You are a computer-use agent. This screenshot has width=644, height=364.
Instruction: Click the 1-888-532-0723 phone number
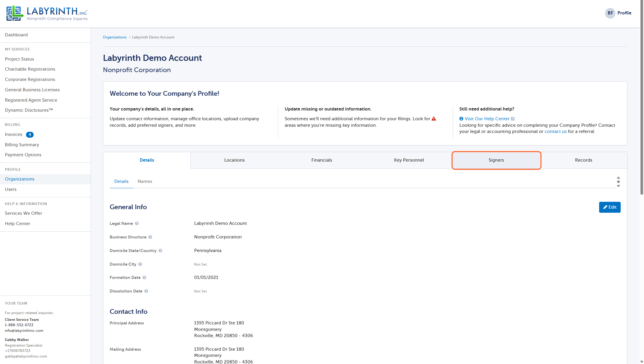(x=19, y=325)
